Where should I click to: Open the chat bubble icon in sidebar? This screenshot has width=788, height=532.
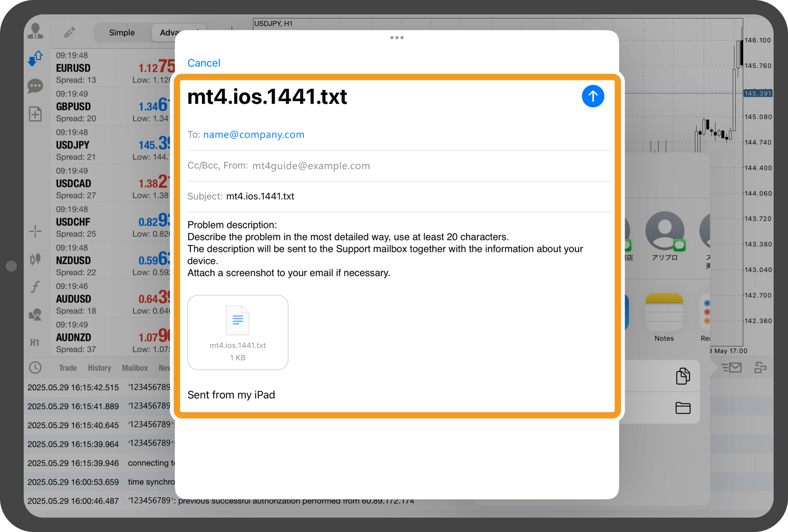[x=35, y=86]
